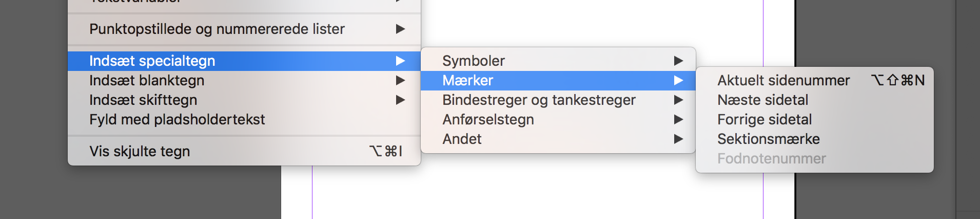Image resolution: width=980 pixels, height=219 pixels.
Task: Open Punktopstillede og nummererede lister submenu
Action: [x=217, y=29]
